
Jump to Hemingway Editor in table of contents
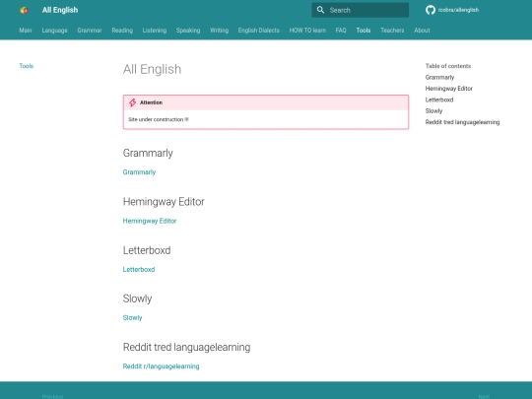(x=449, y=89)
